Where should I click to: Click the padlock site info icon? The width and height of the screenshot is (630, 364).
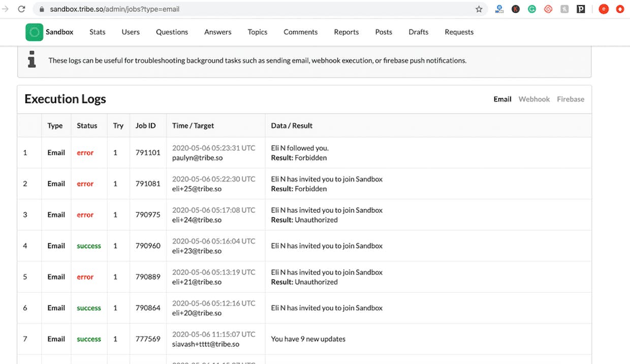tap(42, 9)
